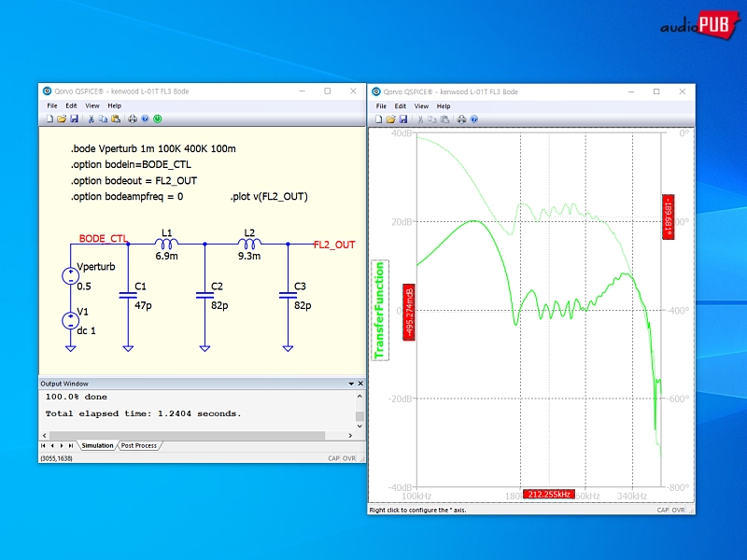Click horizontal scrollbar right arrow in output window
The image size is (747, 560).
click(x=350, y=435)
